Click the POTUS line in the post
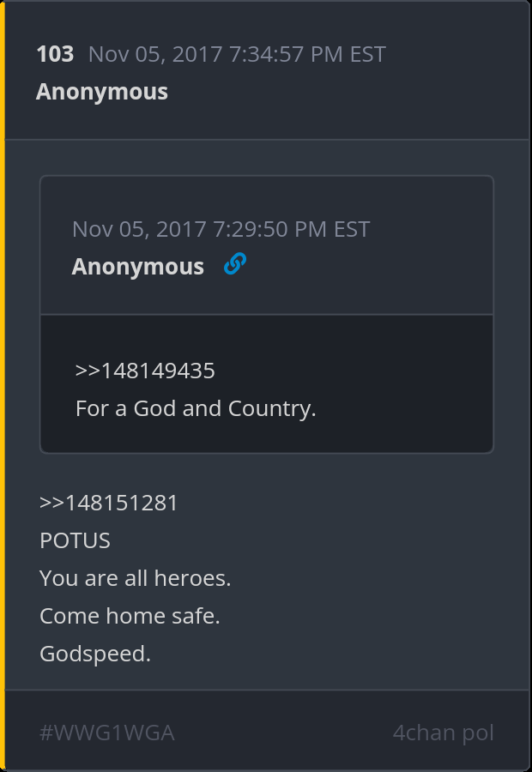The image size is (532, 772). 75,540
